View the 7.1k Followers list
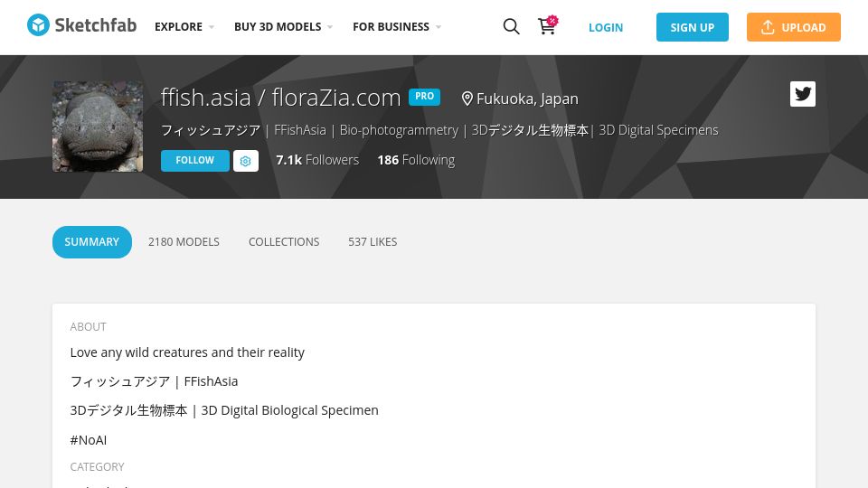868x488 pixels. [x=317, y=160]
